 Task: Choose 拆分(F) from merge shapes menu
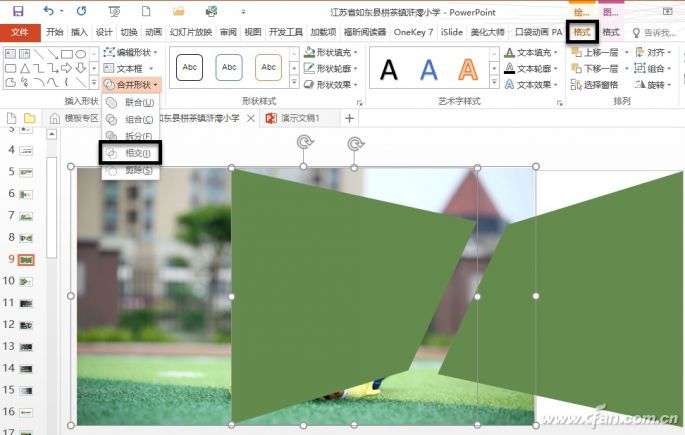coord(131,136)
